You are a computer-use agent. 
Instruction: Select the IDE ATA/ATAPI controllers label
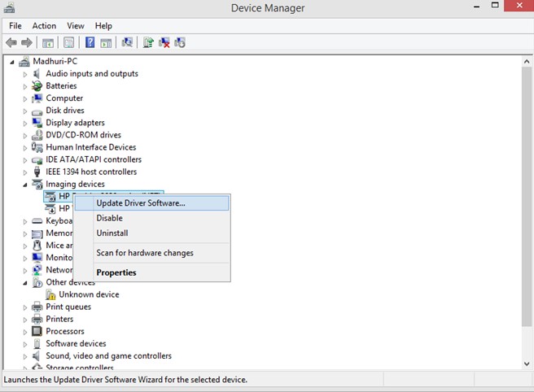pos(94,159)
